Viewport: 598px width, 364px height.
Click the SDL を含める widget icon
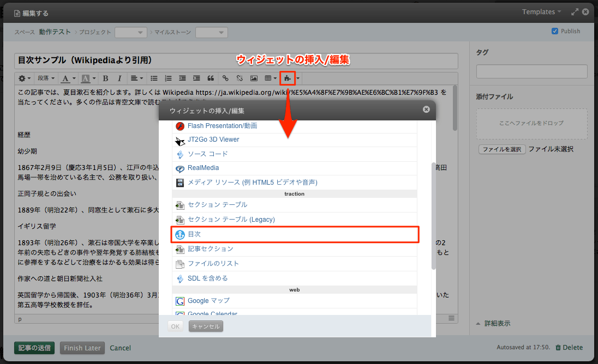tap(180, 278)
